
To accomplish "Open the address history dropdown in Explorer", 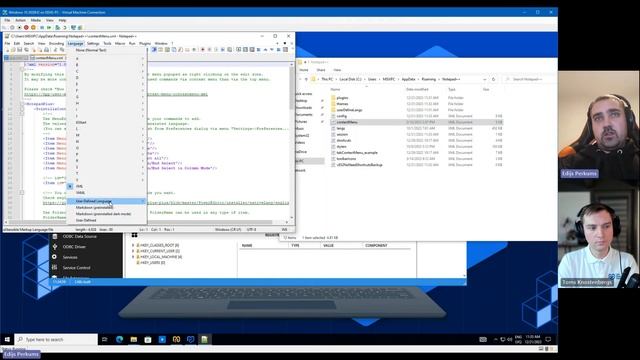I will tap(484, 79).
